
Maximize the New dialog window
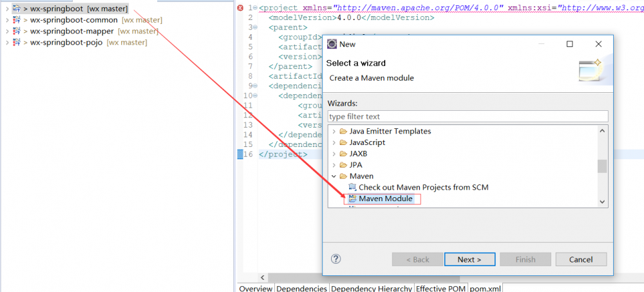(x=570, y=44)
